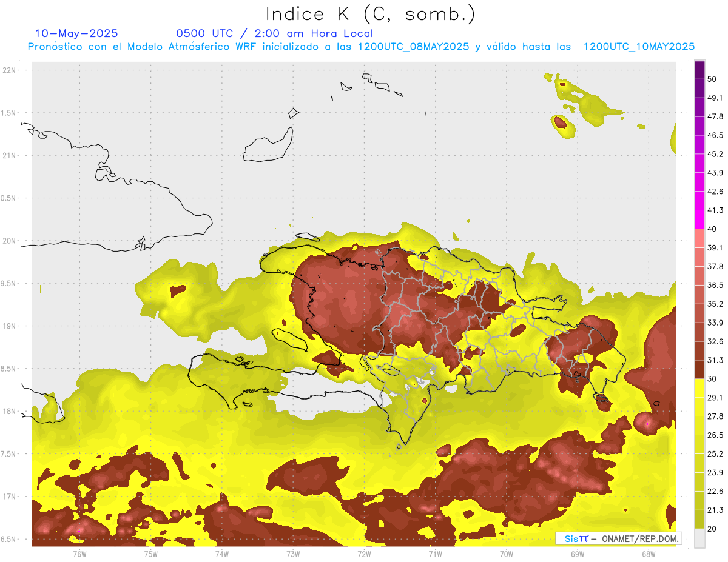This screenshot has height=562, width=728.
Task: Click the colorbar value "30"
Action: 713,379
